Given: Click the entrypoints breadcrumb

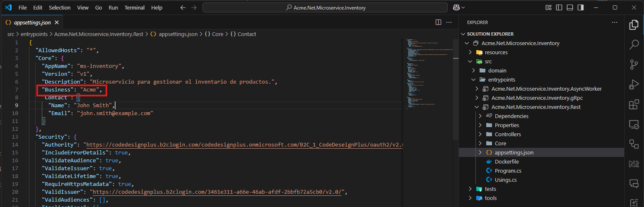Looking at the screenshot, I should pyautogui.click(x=35, y=34).
